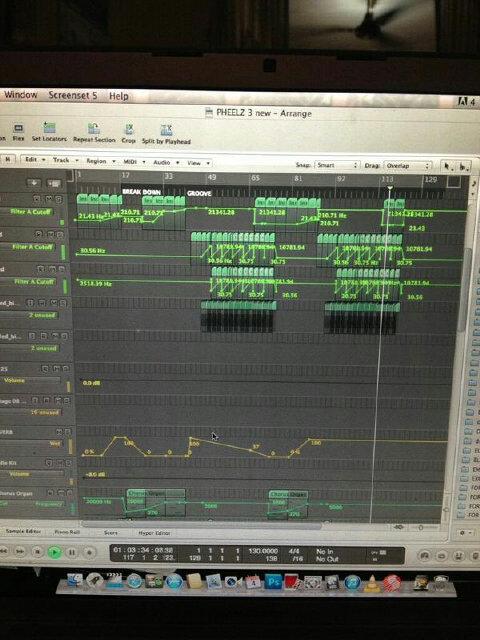
Task: Solo the first Filter A Cutoff track
Action: pos(58,200)
